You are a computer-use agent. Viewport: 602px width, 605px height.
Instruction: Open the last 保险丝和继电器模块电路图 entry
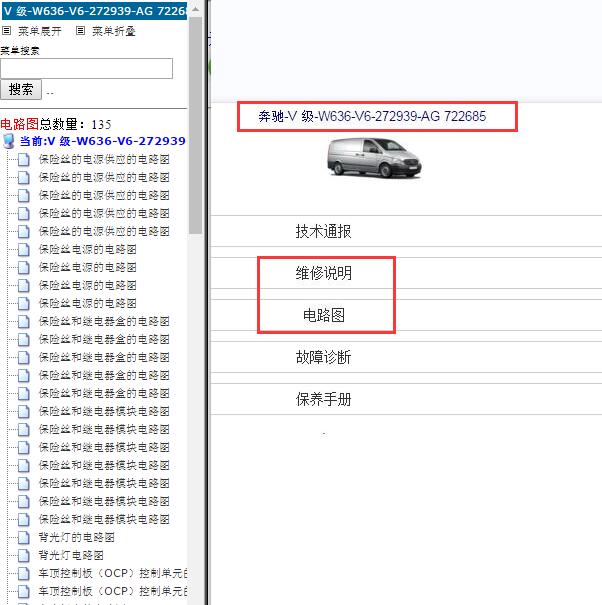(x=104, y=519)
